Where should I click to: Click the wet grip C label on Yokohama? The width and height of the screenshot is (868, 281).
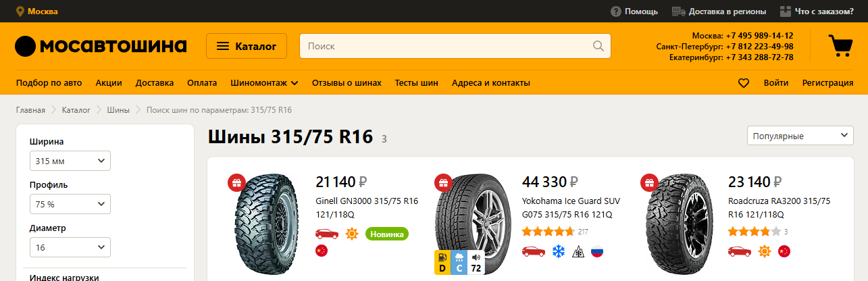(x=459, y=262)
